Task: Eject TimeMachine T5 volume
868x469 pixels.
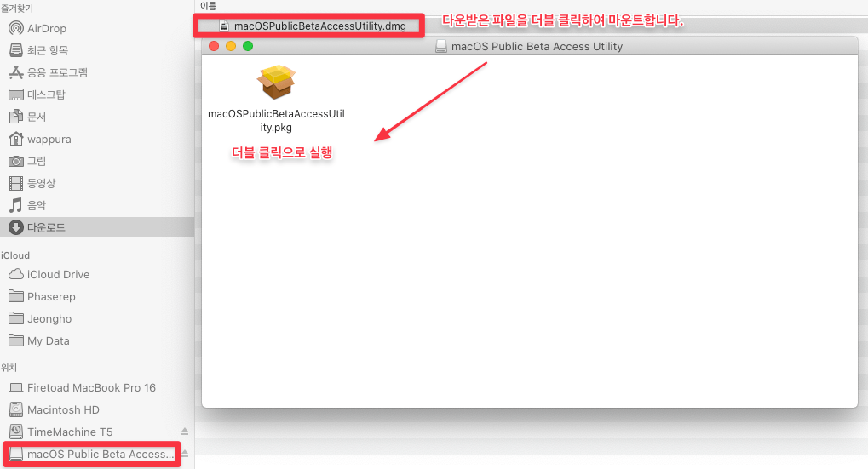Action: coord(185,432)
